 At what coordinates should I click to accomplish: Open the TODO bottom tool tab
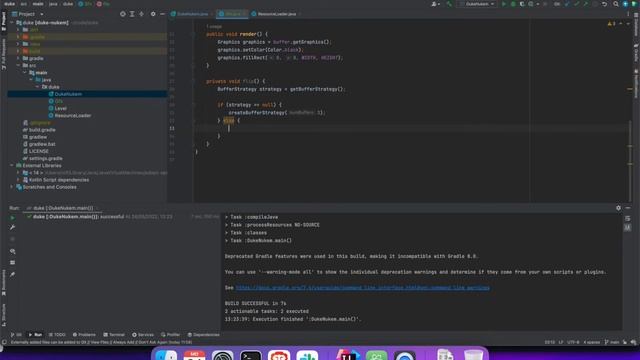coord(57,335)
